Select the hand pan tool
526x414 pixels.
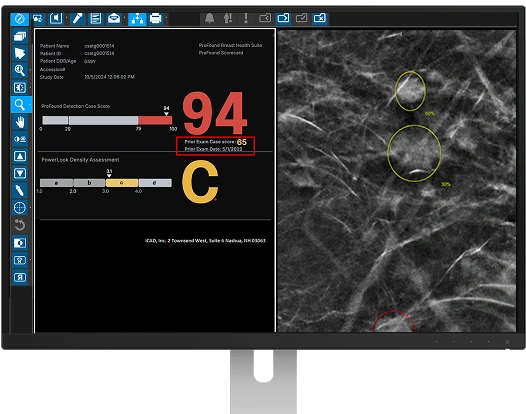tap(20, 122)
